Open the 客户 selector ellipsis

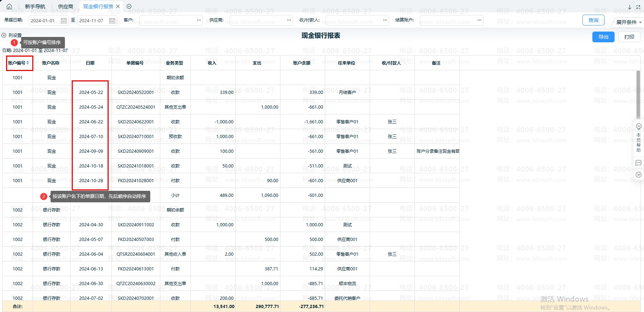click(199, 20)
